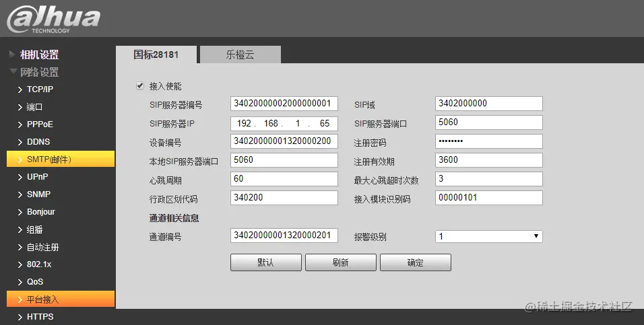Open QoS settings page
This screenshot has width=644, height=325.
35,282
